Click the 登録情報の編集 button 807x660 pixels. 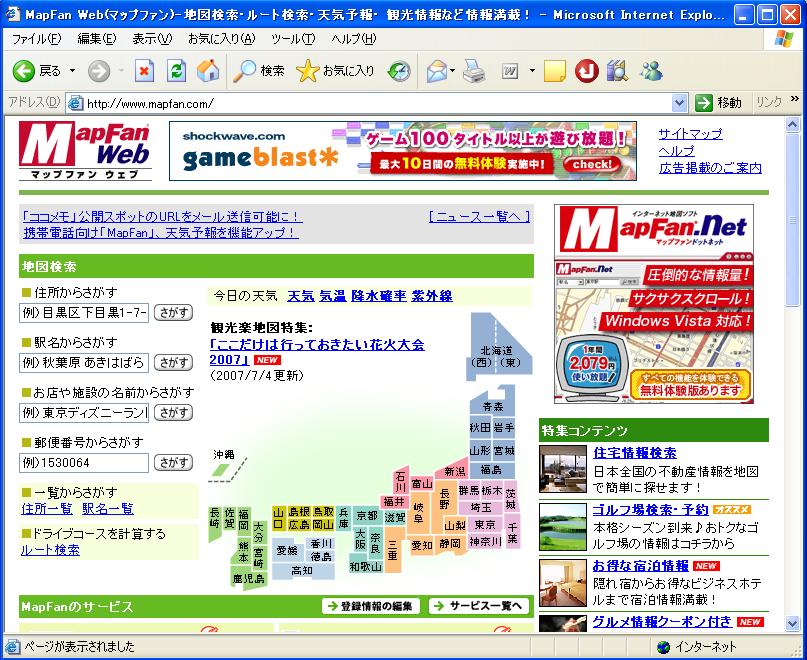point(371,606)
